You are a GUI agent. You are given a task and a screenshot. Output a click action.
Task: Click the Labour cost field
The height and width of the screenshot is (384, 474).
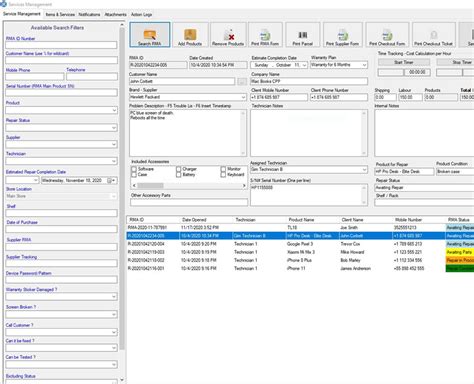[x=410, y=97]
